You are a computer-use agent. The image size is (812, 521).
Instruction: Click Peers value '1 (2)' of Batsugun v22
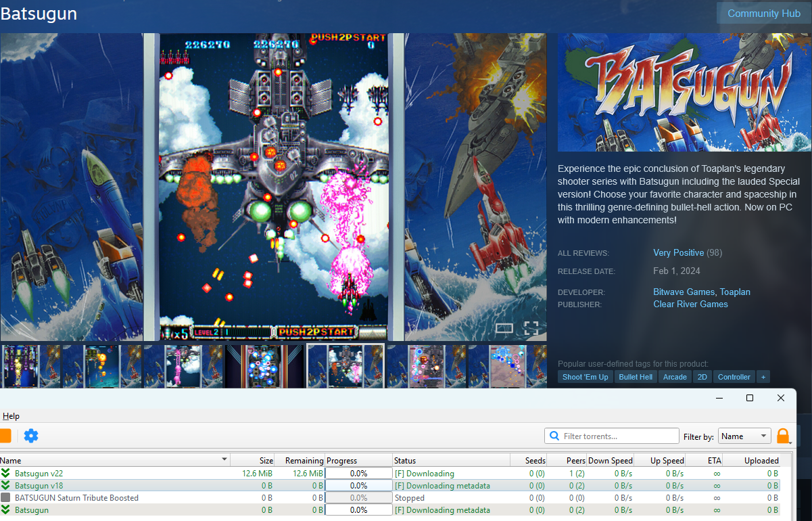pos(576,474)
